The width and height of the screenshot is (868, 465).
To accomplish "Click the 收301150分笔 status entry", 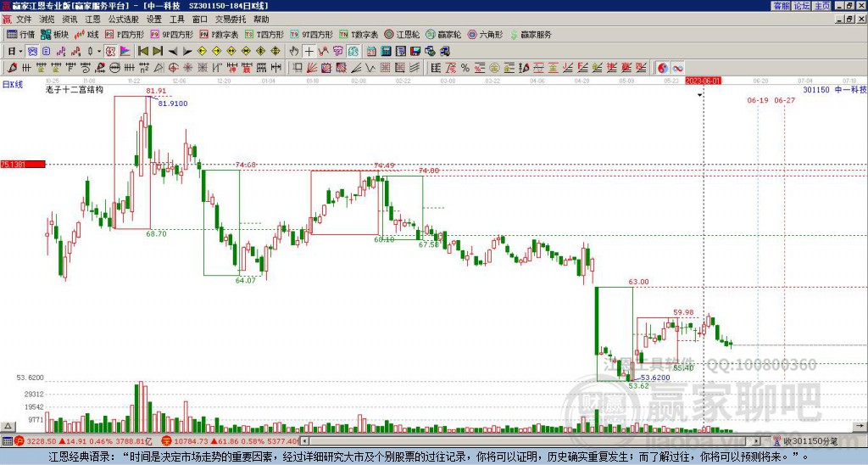I will [806, 441].
